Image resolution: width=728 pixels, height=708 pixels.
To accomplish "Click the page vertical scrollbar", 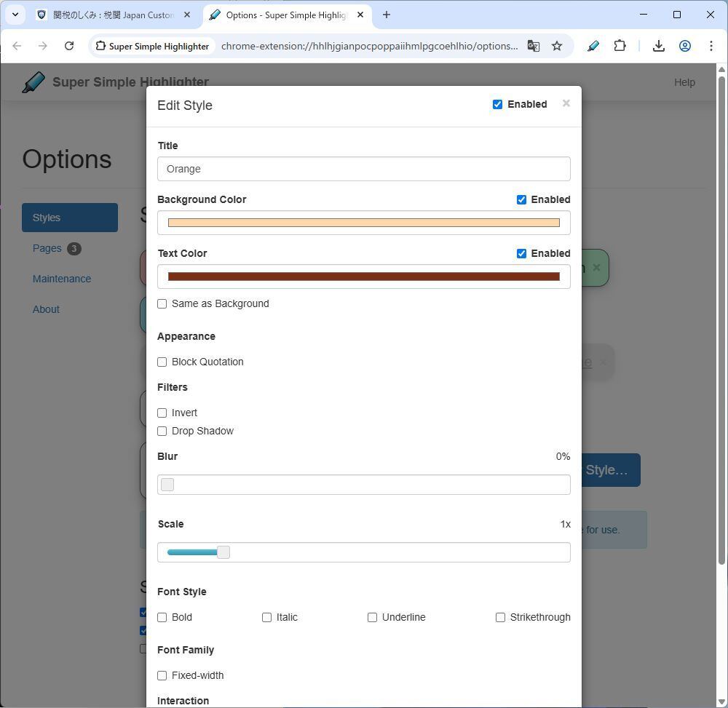I will click(721, 320).
